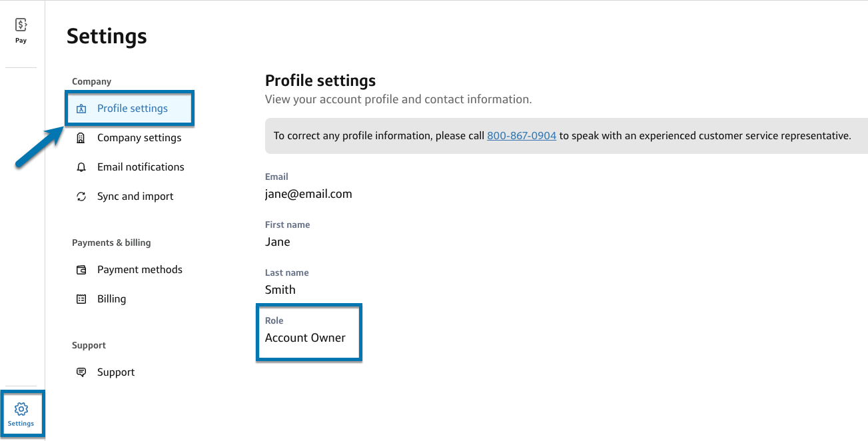Open the Payment methods text label
868x441 pixels.
point(140,270)
